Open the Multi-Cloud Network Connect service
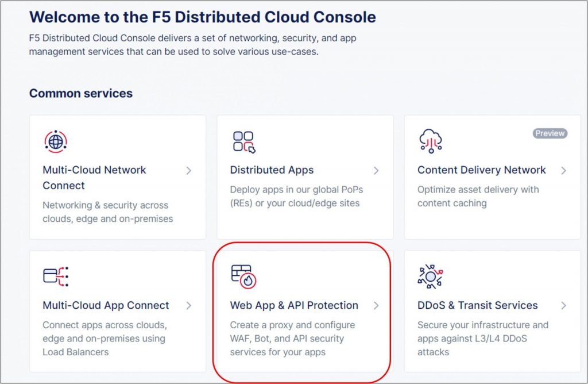This screenshot has width=588, height=384. coord(94,170)
